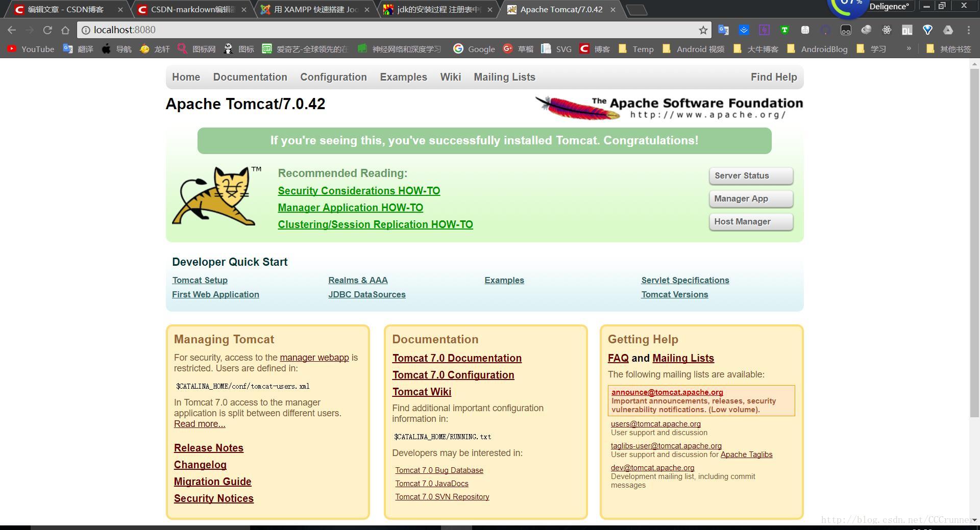Switch to the jdk的安装过程 tab

(x=438, y=9)
